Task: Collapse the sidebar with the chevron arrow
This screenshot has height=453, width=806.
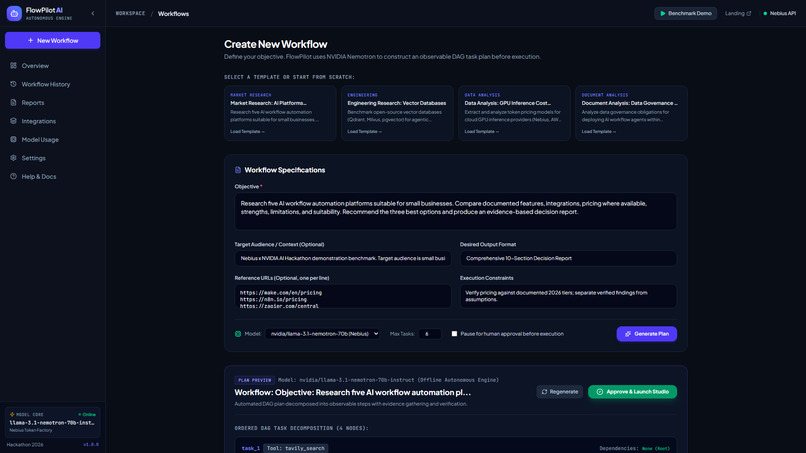Action: click(93, 14)
